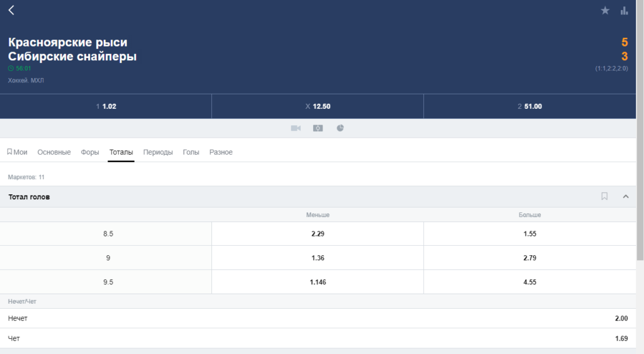Select under 8.5 at odds 2.29

318,234
